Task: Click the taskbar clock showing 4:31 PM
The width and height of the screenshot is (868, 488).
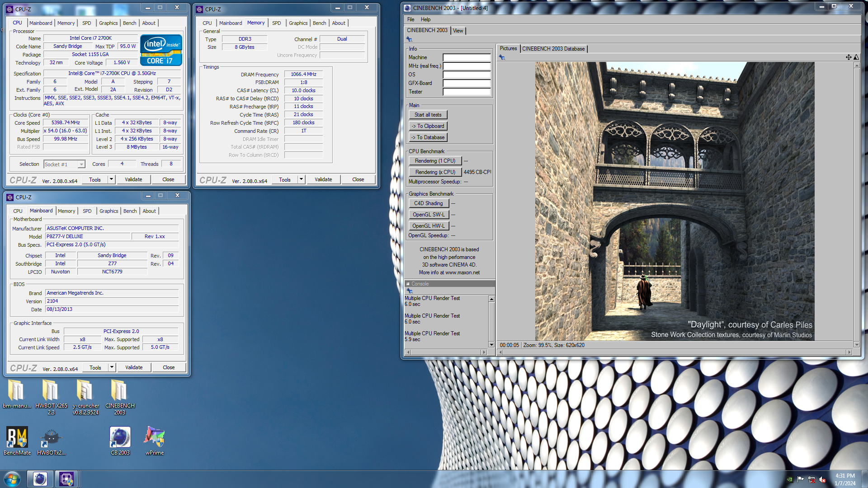Action: pyautogui.click(x=845, y=479)
